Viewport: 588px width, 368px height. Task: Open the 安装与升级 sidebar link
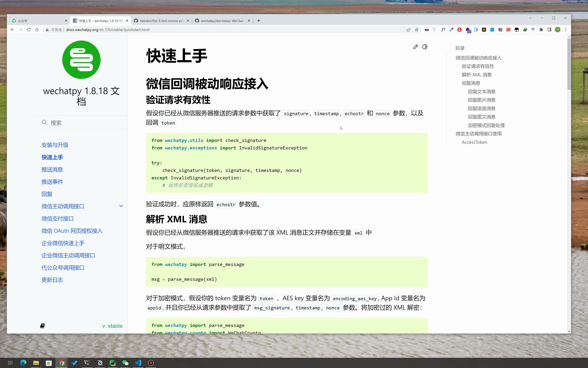pos(55,145)
